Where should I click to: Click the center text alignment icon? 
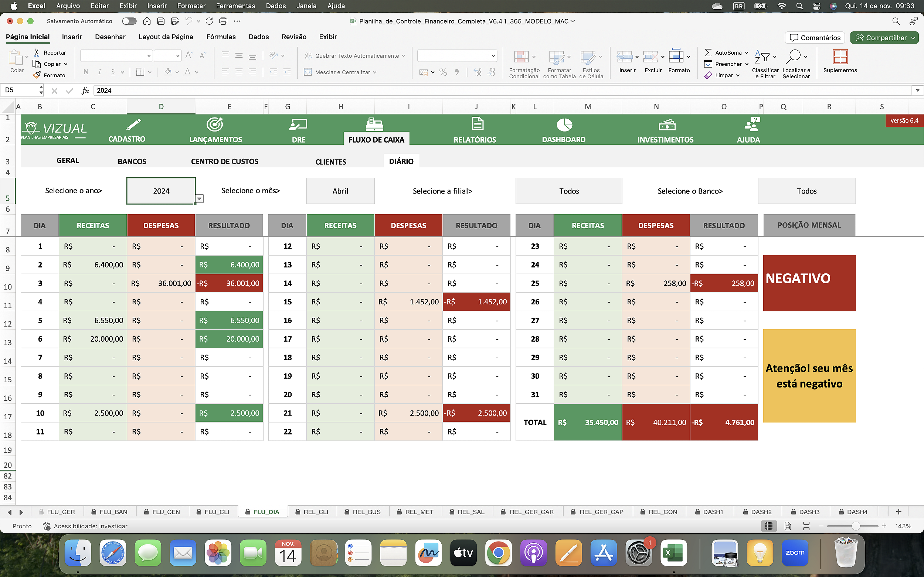239,72
